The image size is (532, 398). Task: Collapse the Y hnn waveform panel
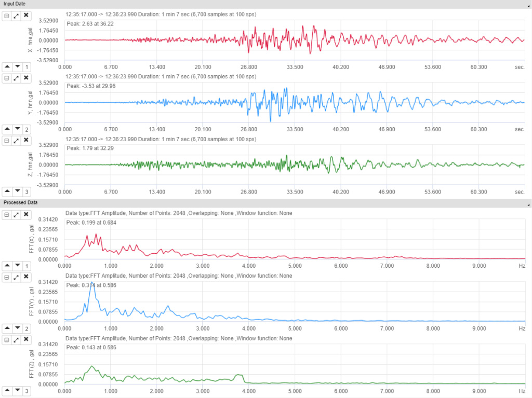pos(7,78)
